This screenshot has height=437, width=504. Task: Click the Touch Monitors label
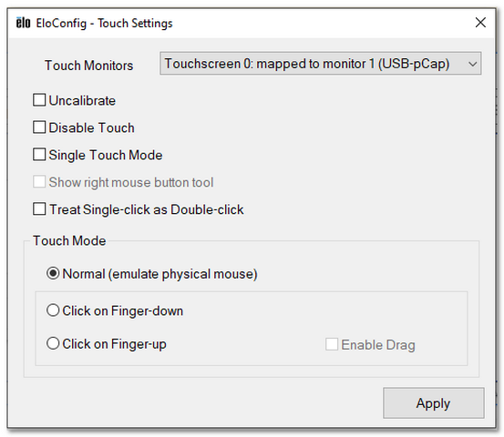(88, 66)
